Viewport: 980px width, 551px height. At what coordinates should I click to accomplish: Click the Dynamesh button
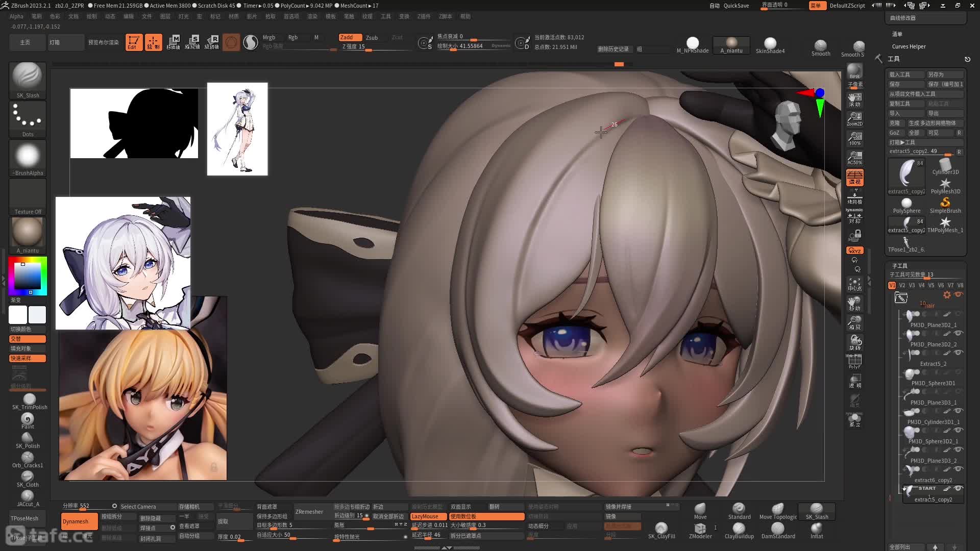[79, 521]
